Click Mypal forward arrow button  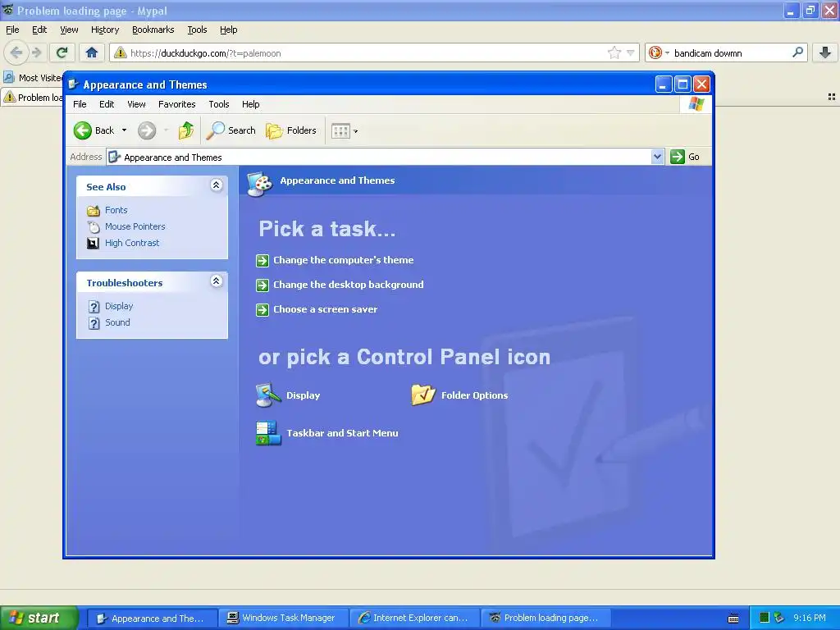pos(36,52)
